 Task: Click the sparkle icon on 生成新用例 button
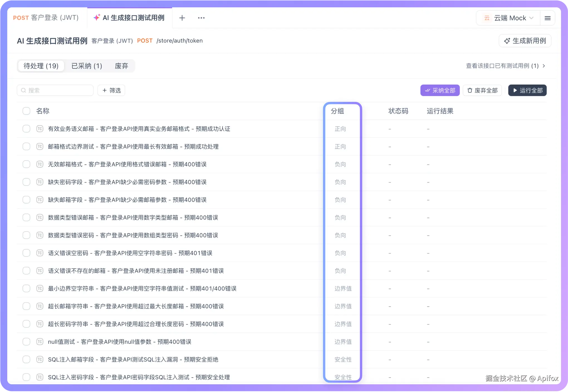pos(507,41)
